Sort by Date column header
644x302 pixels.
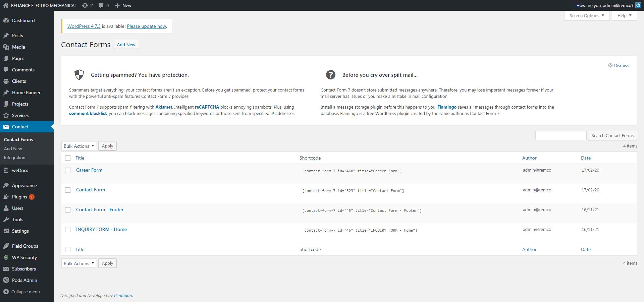click(x=586, y=158)
